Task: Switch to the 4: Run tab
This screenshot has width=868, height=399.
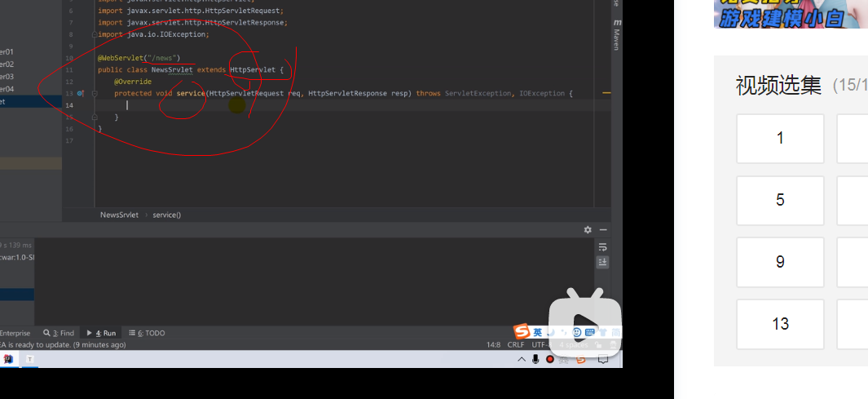Action: pos(101,333)
